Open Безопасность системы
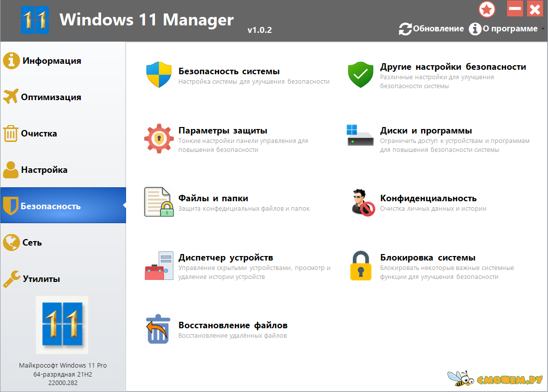The height and width of the screenshot is (392, 548). point(229,71)
